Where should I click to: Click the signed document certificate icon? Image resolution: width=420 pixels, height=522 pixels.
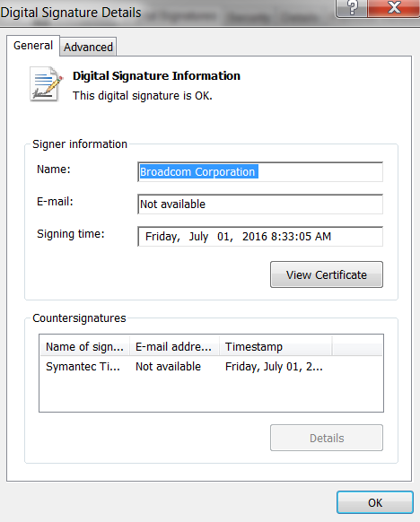(46, 83)
